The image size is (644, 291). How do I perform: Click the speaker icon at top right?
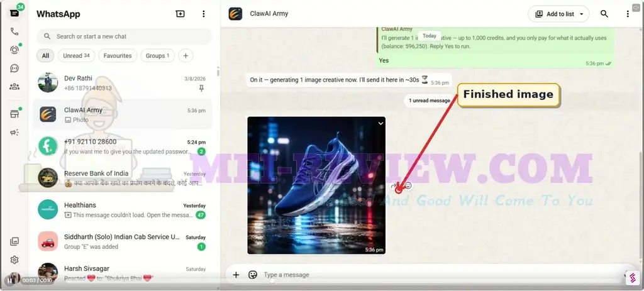636,7
